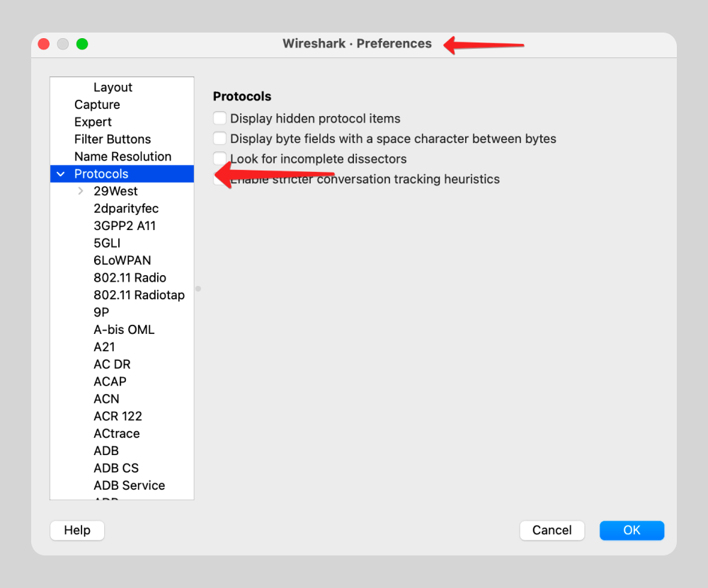Select 802.11 Radiotap protocol
This screenshot has width=708, height=588.
coord(139,294)
